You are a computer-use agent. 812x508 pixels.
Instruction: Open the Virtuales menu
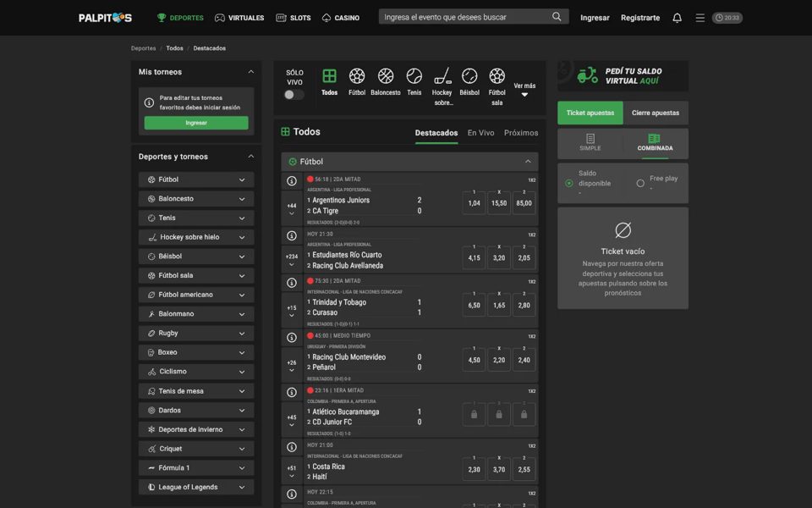tap(239, 18)
